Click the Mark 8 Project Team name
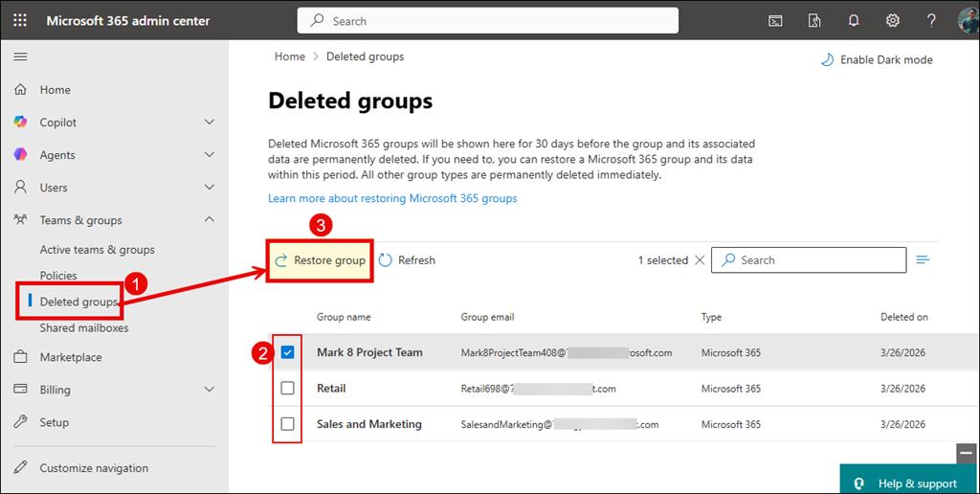The width and height of the screenshot is (980, 494). pyautogui.click(x=369, y=352)
